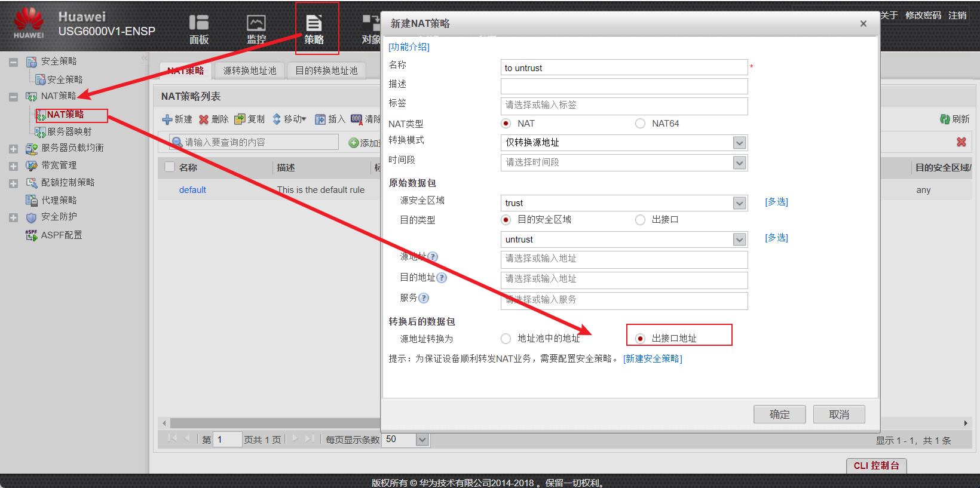Select 出接口 destination type radio
980x488 pixels.
click(x=640, y=220)
